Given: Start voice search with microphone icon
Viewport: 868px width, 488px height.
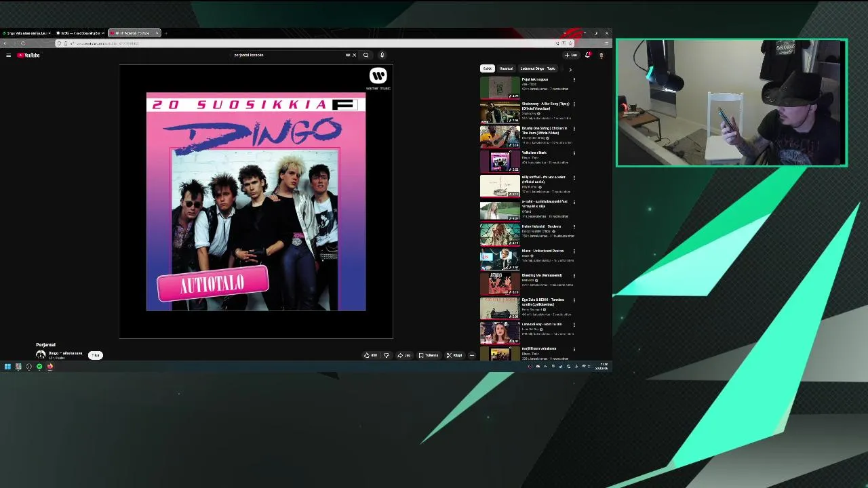Looking at the screenshot, I should click(382, 55).
